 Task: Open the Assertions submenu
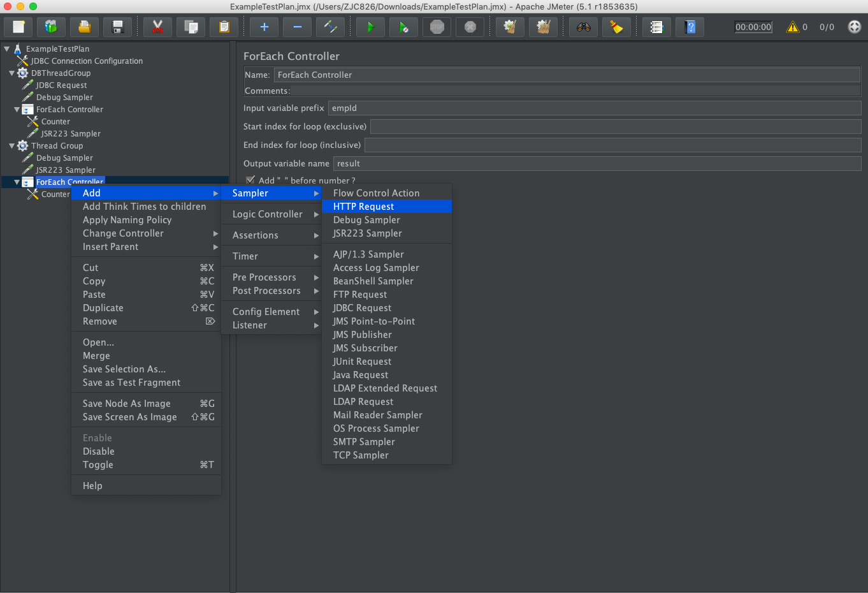point(271,235)
